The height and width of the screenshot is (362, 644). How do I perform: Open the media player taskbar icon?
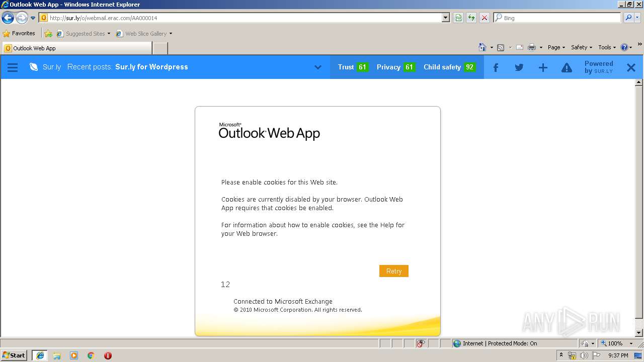tap(74, 355)
